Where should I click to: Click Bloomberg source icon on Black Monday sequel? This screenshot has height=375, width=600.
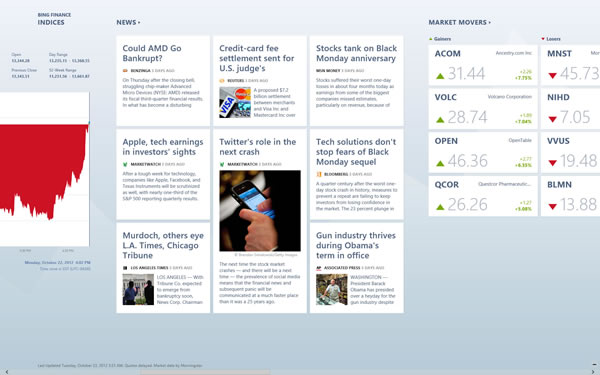point(318,174)
